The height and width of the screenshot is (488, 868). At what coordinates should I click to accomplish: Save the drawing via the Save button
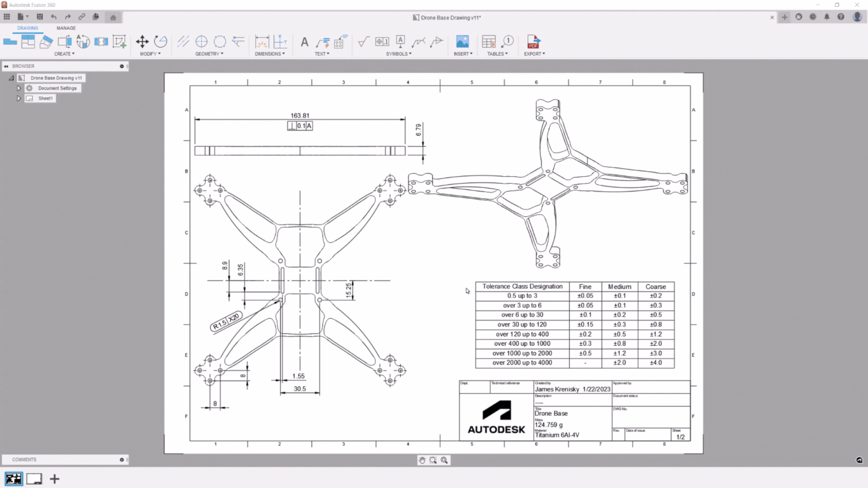[x=40, y=16]
